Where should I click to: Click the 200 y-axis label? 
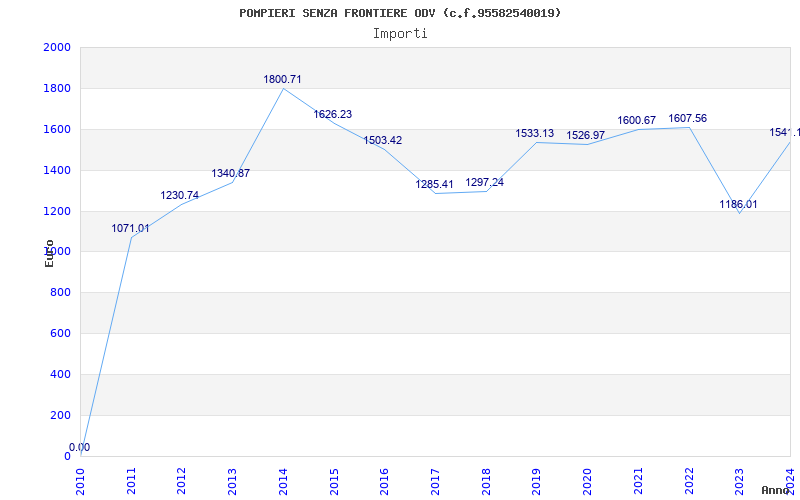click(x=61, y=415)
